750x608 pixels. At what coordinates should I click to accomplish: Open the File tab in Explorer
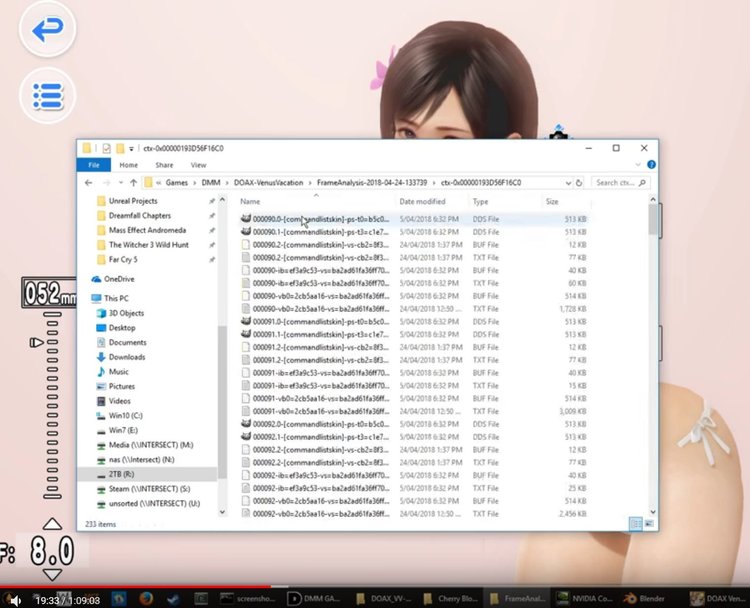94,165
